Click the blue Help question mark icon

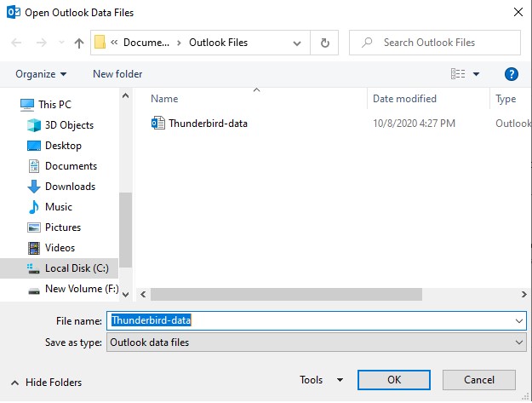[512, 74]
